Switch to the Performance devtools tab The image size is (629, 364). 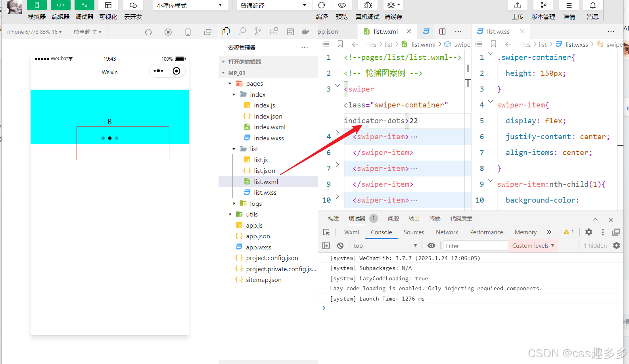click(487, 232)
